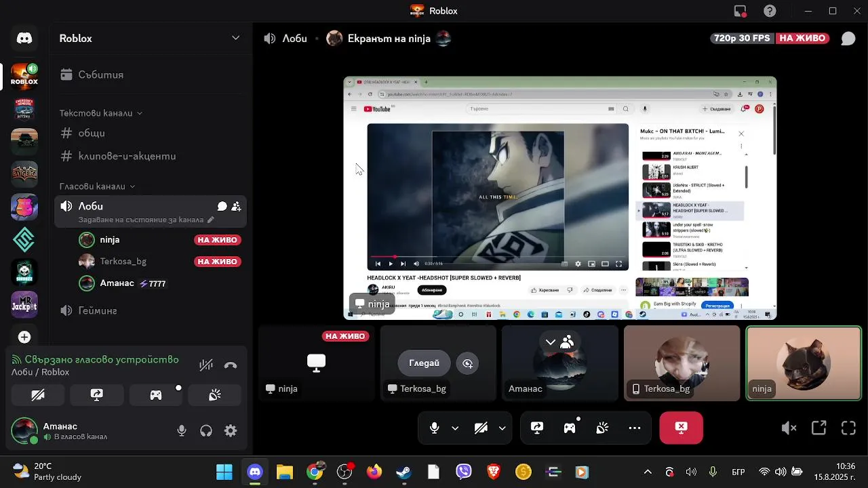This screenshot has width=868, height=488.
Task: Enter full screen mode icon
Action: [848, 428]
